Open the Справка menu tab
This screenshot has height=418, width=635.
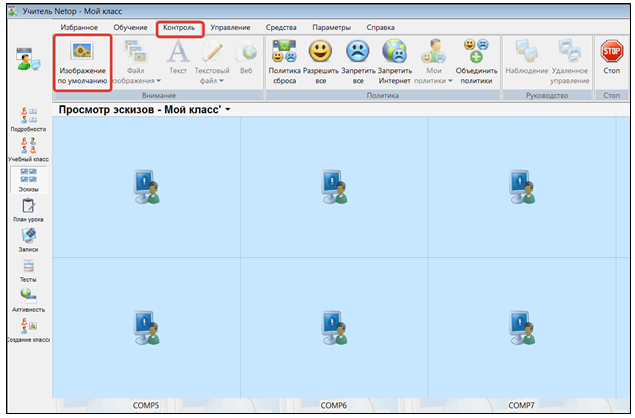[x=380, y=28]
